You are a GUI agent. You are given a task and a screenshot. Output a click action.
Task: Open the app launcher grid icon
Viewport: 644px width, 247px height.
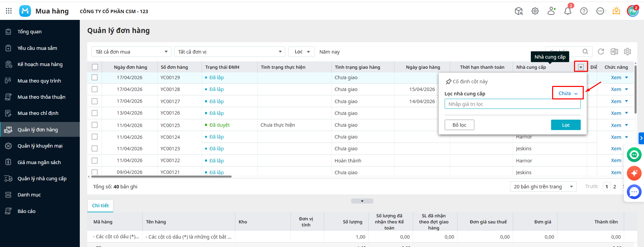coord(9,11)
